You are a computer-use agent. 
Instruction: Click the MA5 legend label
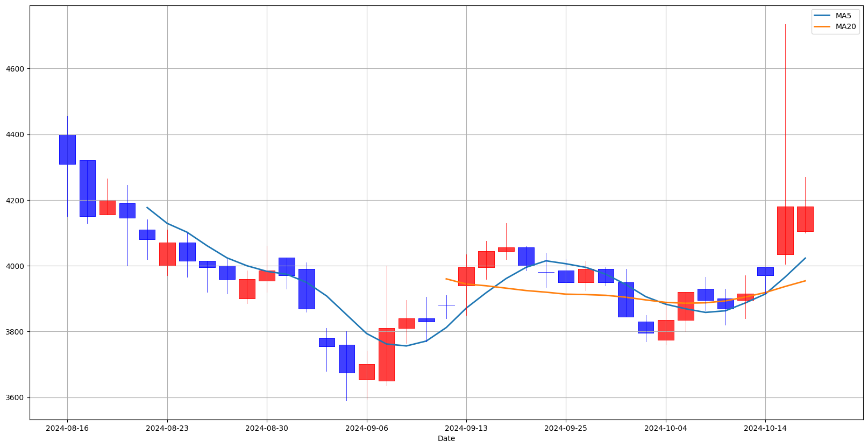843,16
